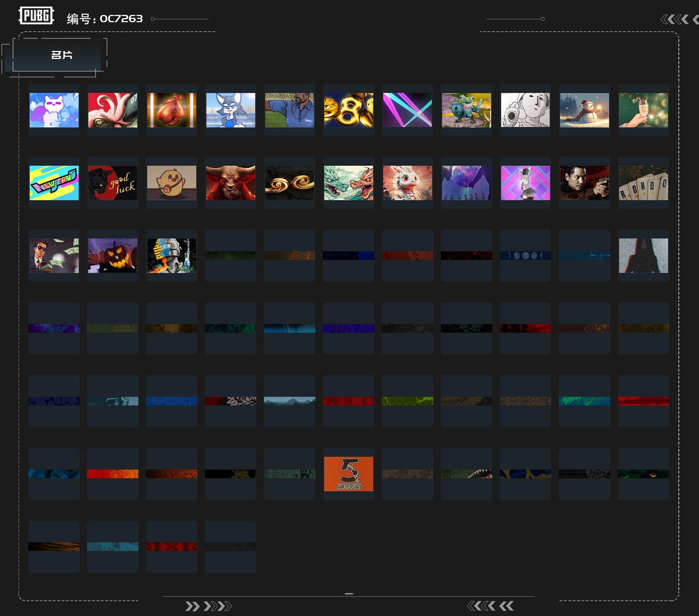
Task: Select the pixel cat nameplate
Action: pos(54,110)
